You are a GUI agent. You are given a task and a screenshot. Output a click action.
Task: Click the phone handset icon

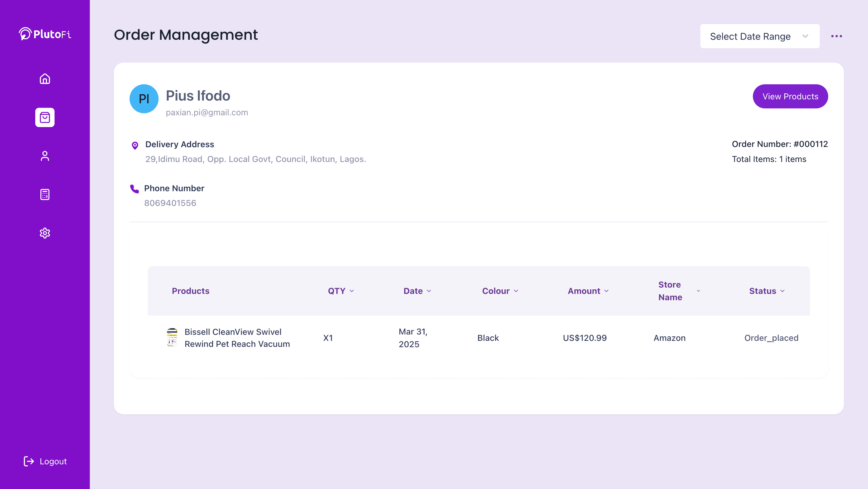[134, 189]
